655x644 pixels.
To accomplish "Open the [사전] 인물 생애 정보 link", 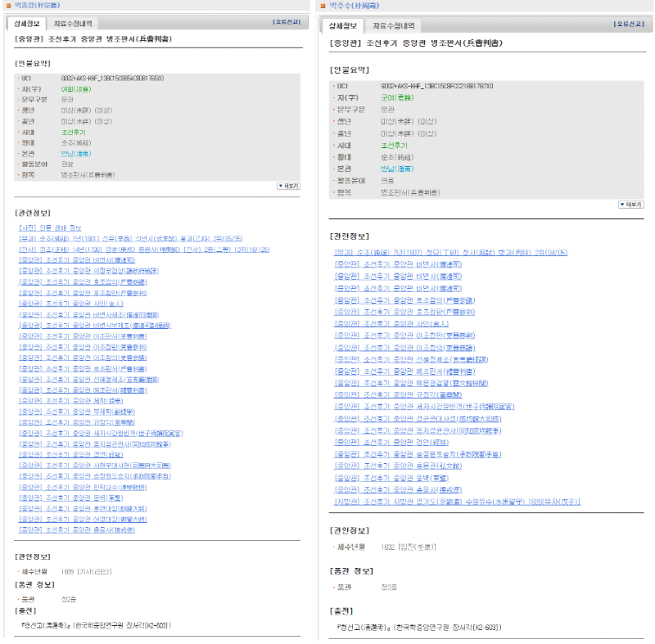I will point(50,227).
